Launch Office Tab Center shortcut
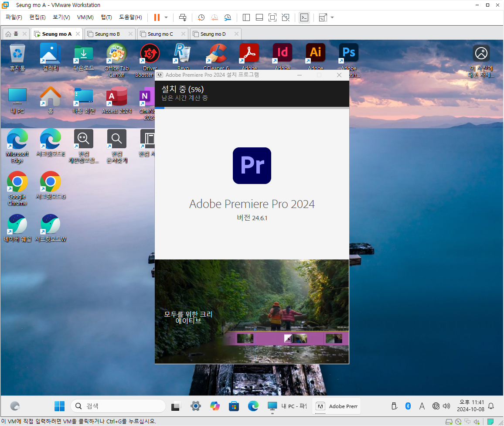Viewport: 504px width, 426px height. click(117, 61)
